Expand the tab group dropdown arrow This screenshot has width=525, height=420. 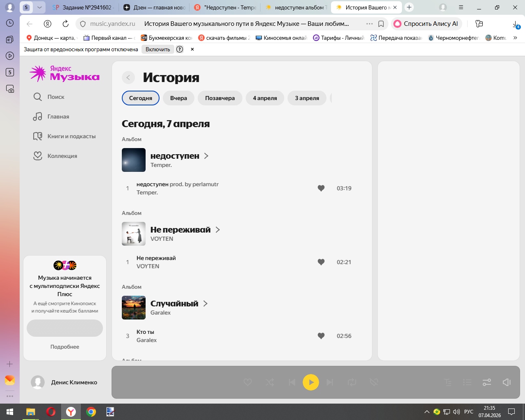coord(39,7)
